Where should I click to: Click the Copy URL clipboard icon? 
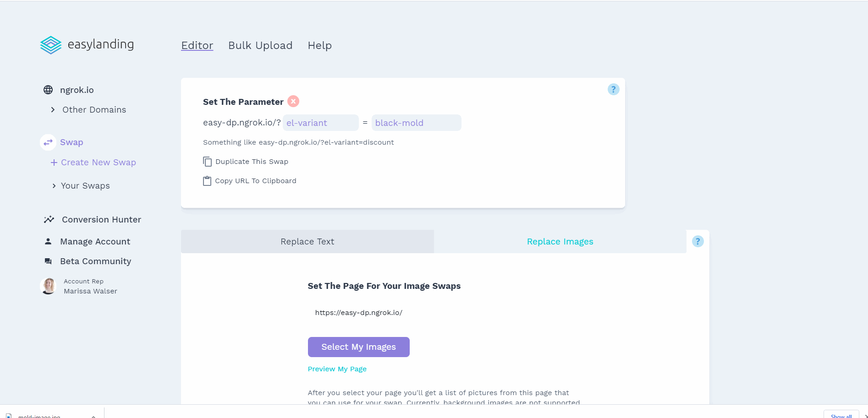[x=207, y=181]
